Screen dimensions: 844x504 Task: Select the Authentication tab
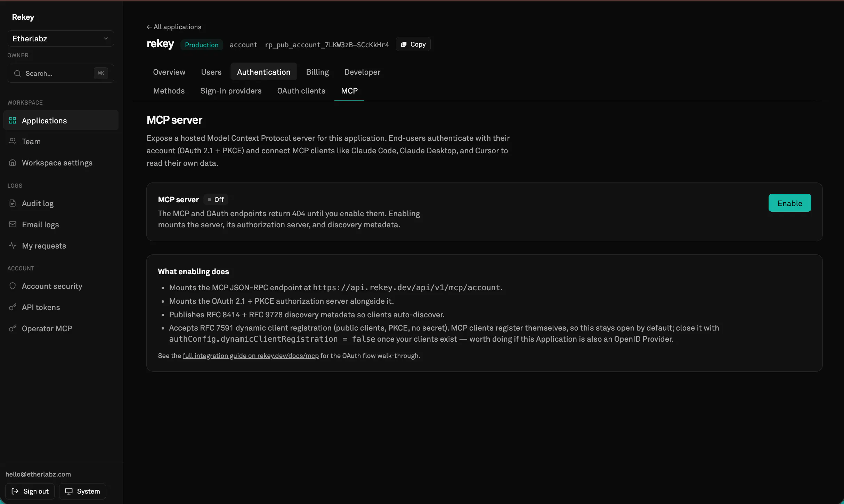(x=263, y=72)
